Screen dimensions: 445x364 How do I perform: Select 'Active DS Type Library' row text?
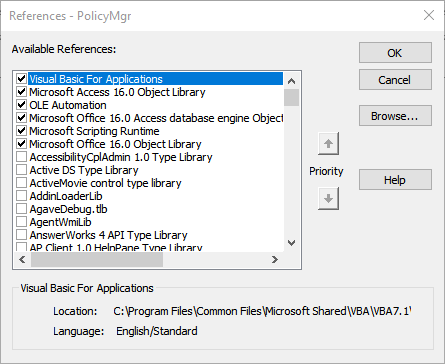click(x=84, y=170)
